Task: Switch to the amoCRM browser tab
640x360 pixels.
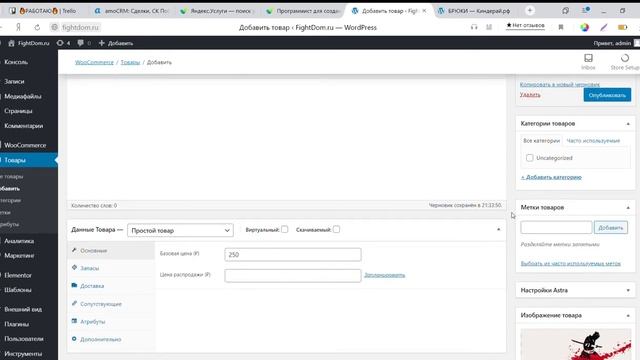Action: [131, 11]
